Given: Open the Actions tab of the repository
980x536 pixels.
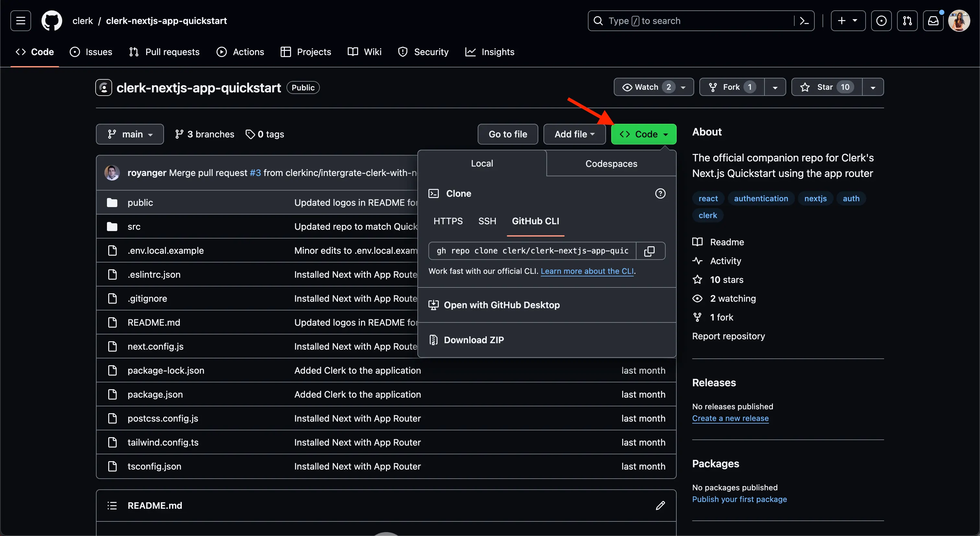Looking at the screenshot, I should tap(240, 52).
